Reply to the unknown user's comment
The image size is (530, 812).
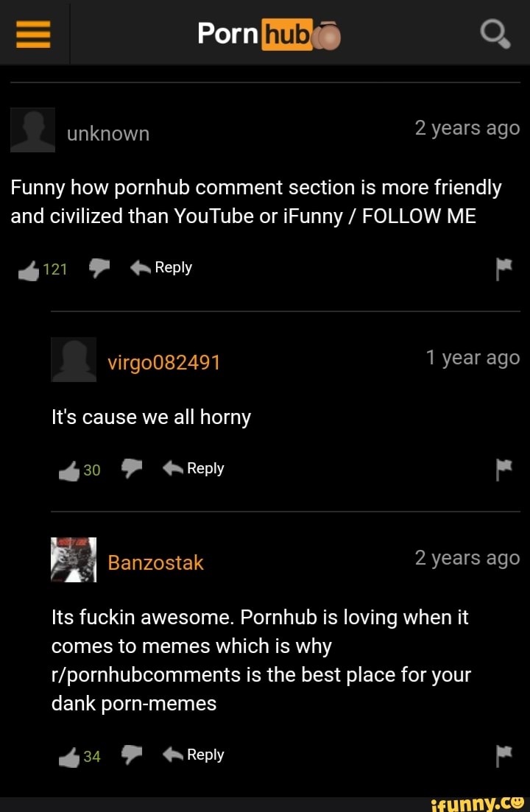(x=161, y=268)
